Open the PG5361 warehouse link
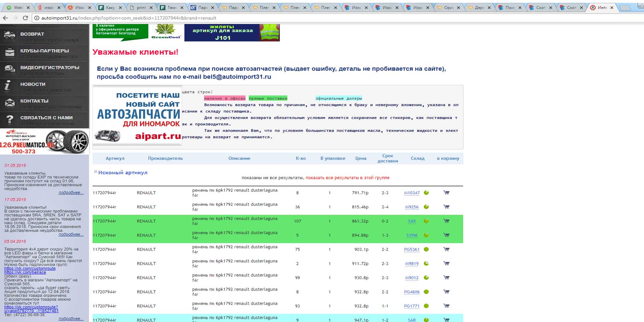 (x=412, y=249)
